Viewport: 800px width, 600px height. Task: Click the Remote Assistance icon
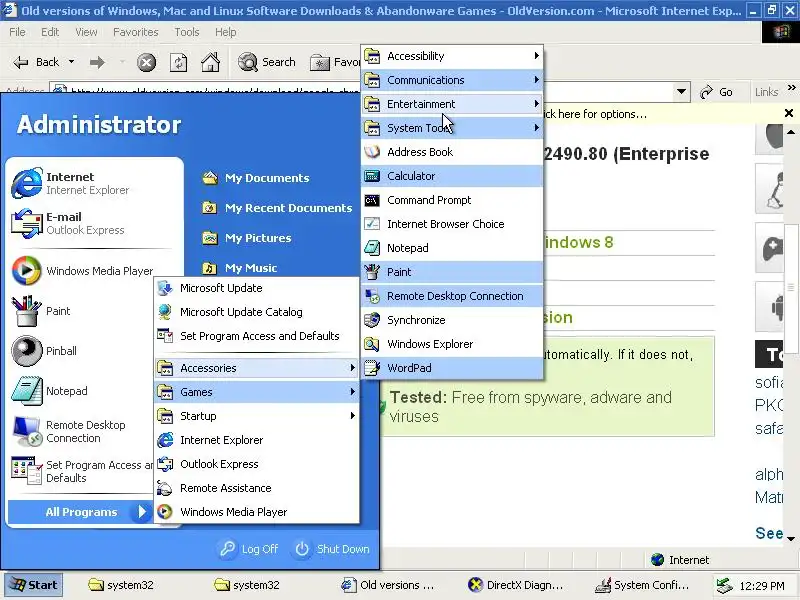point(165,488)
